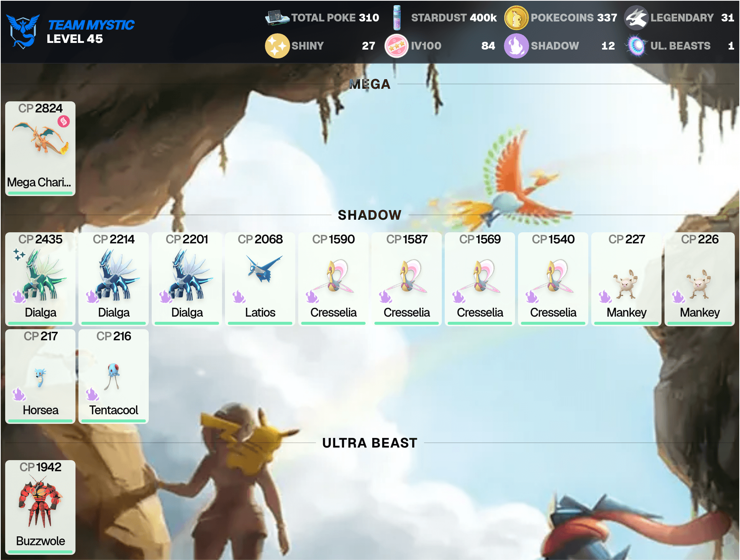Click the 'LEVEL 45' text
740x560 pixels.
point(75,39)
